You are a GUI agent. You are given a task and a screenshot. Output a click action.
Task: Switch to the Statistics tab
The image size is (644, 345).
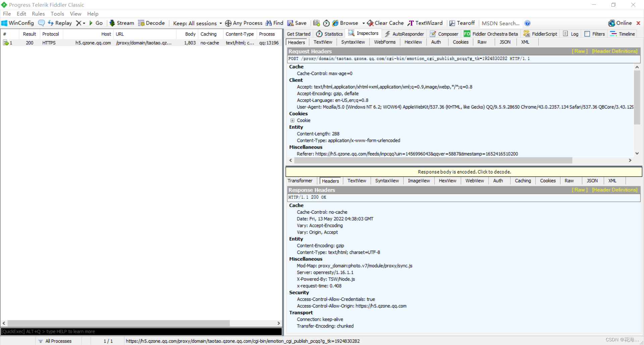pos(329,34)
